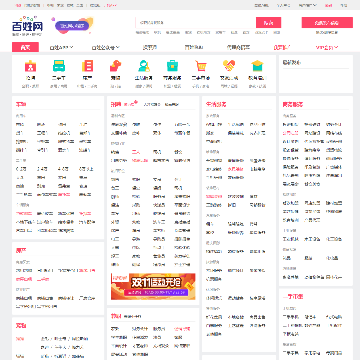Open the orange handshake category icon
The image size is (360, 360).
(x=229, y=66)
